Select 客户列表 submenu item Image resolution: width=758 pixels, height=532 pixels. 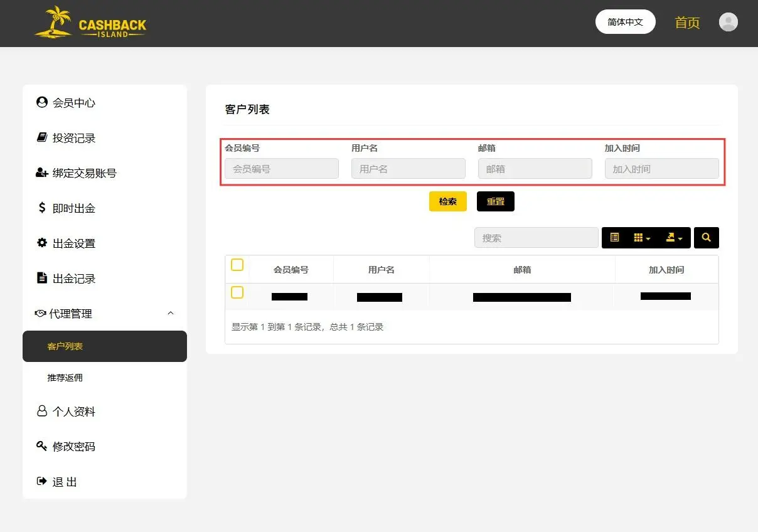pyautogui.click(x=105, y=346)
